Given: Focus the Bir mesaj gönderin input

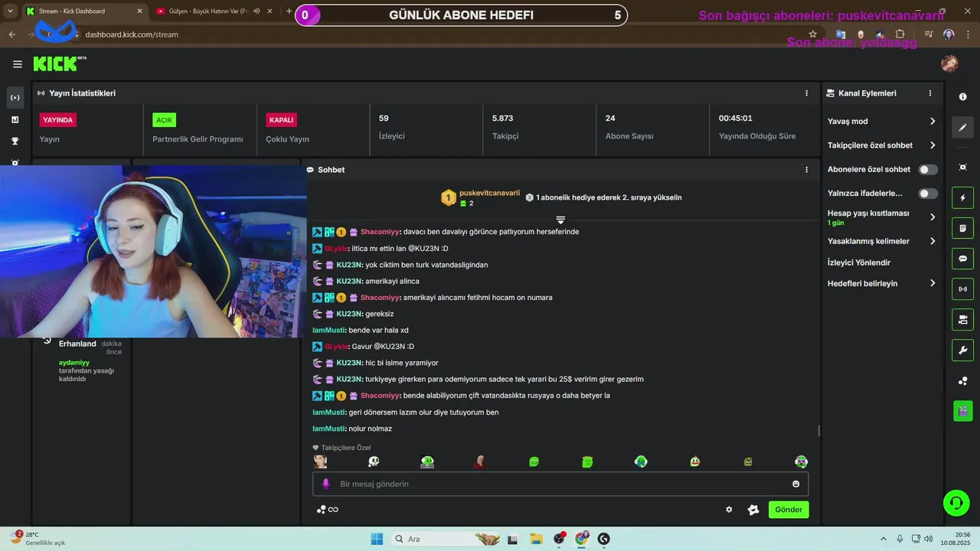Looking at the screenshot, I should [x=560, y=484].
